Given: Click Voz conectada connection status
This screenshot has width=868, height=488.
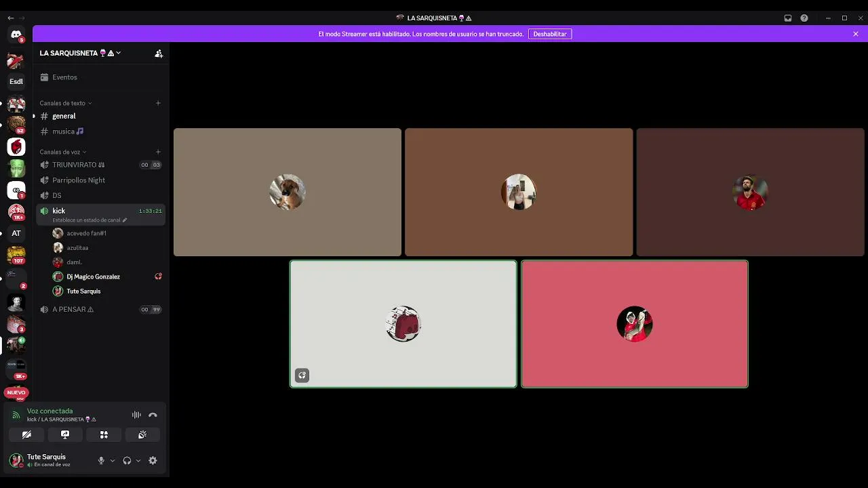Looking at the screenshot, I should [x=50, y=411].
